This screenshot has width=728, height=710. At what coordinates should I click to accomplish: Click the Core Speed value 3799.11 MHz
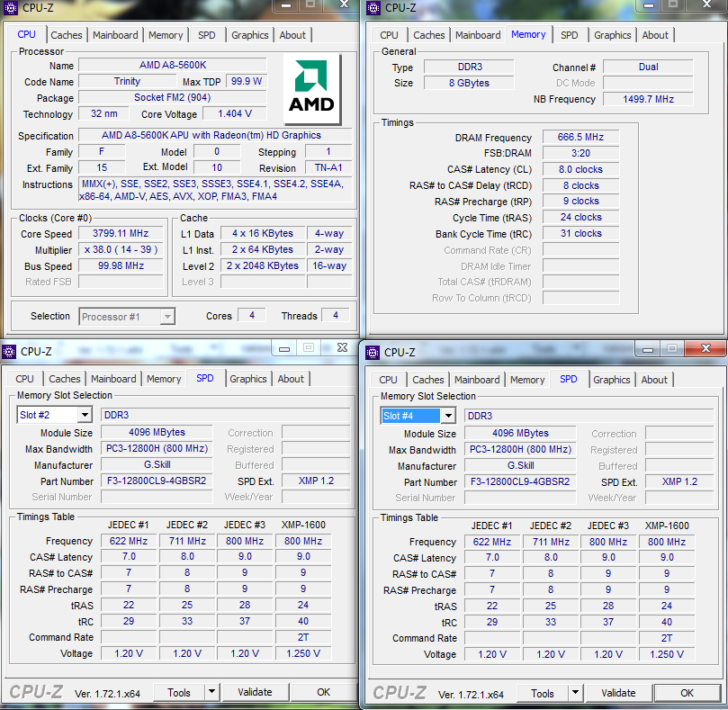click(x=121, y=233)
